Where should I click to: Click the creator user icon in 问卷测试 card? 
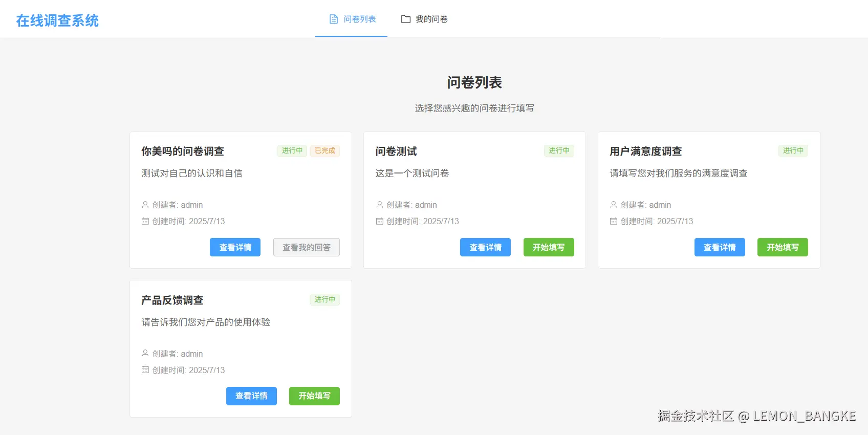(380, 205)
